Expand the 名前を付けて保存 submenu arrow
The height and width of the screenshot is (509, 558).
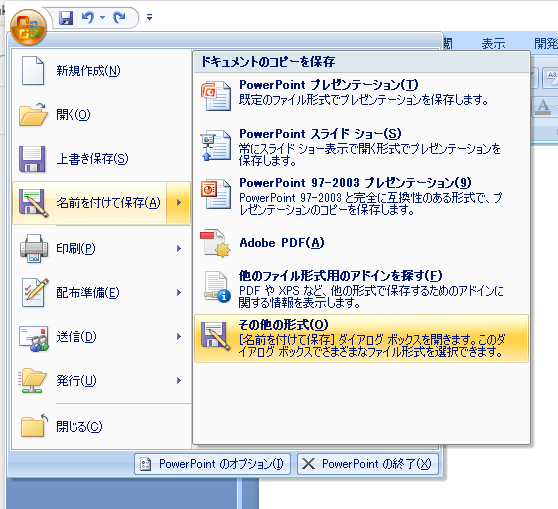click(x=179, y=203)
